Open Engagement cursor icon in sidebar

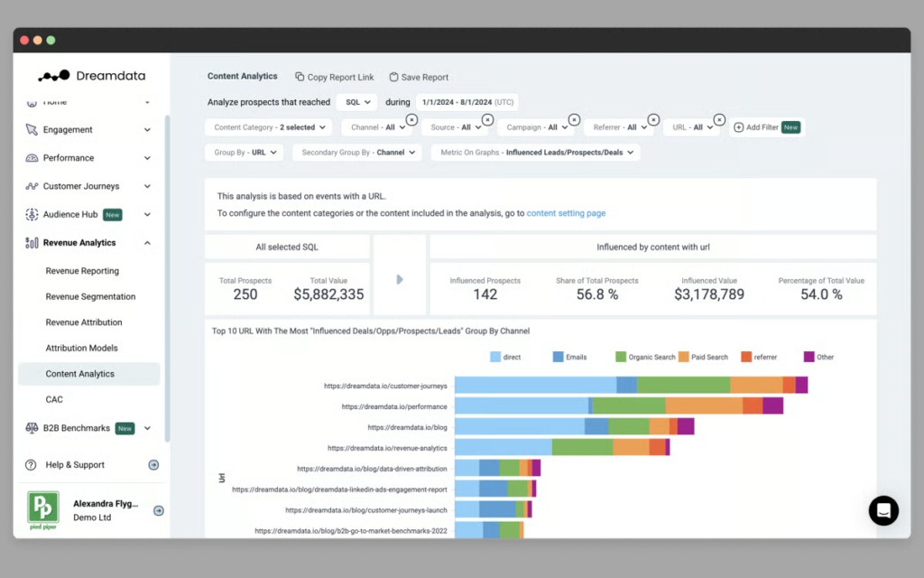point(32,129)
